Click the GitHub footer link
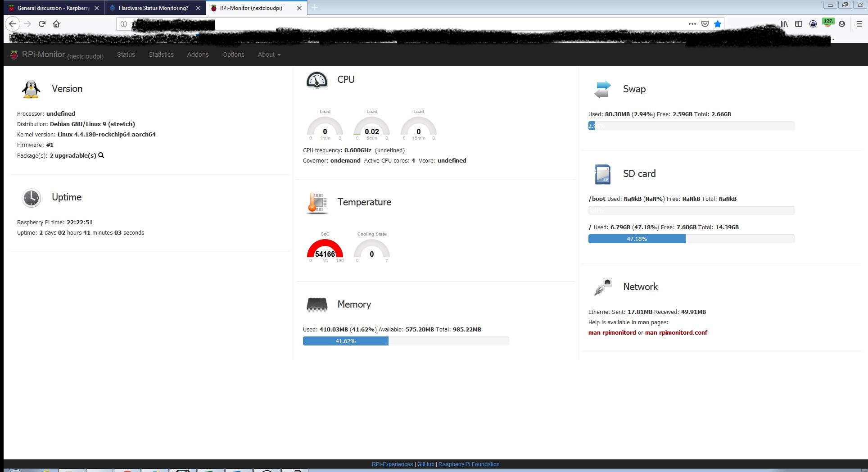 (x=425, y=464)
